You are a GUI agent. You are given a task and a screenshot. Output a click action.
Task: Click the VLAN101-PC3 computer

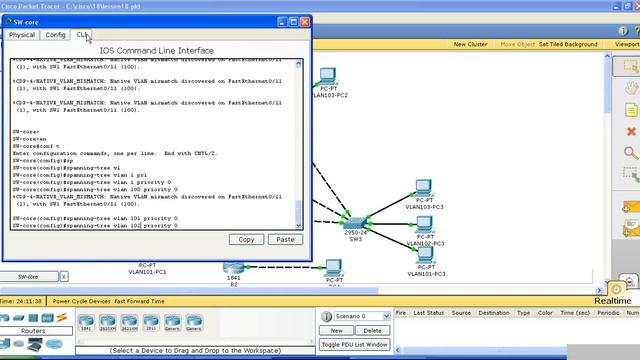click(x=425, y=255)
